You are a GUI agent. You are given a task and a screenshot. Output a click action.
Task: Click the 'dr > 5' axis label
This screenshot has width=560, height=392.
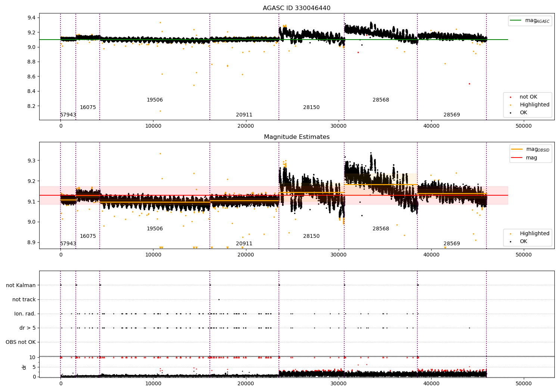(x=28, y=328)
